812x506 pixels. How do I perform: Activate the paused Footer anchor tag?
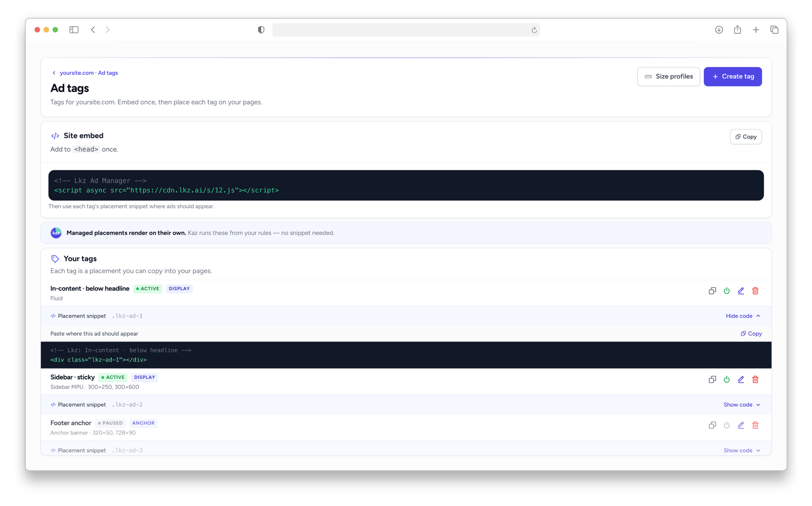(727, 425)
